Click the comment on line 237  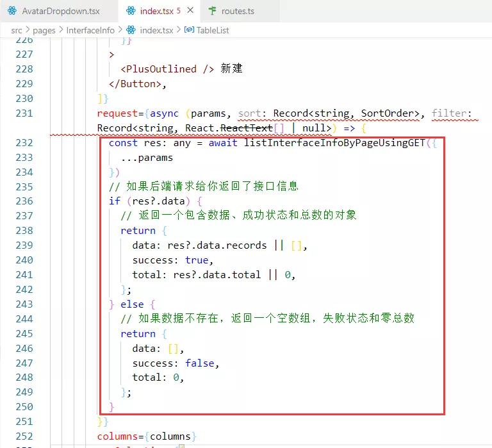pyautogui.click(x=238, y=215)
